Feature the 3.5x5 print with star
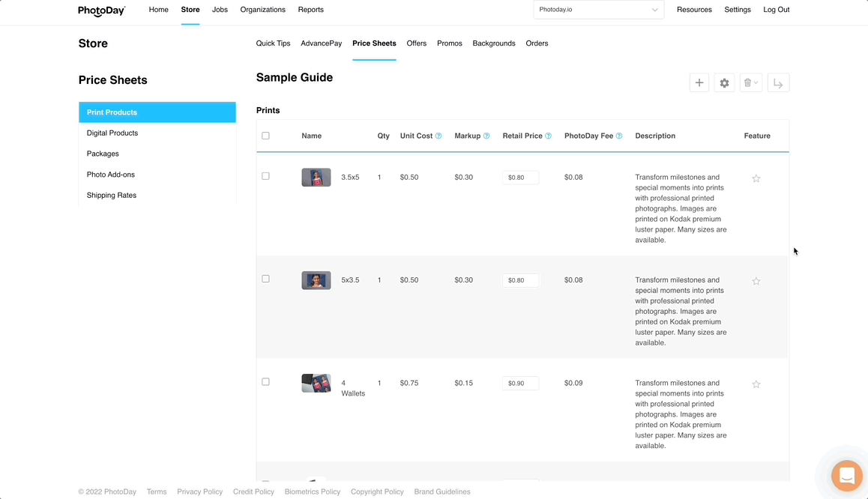Image resolution: width=868 pixels, height=499 pixels. pos(756,178)
